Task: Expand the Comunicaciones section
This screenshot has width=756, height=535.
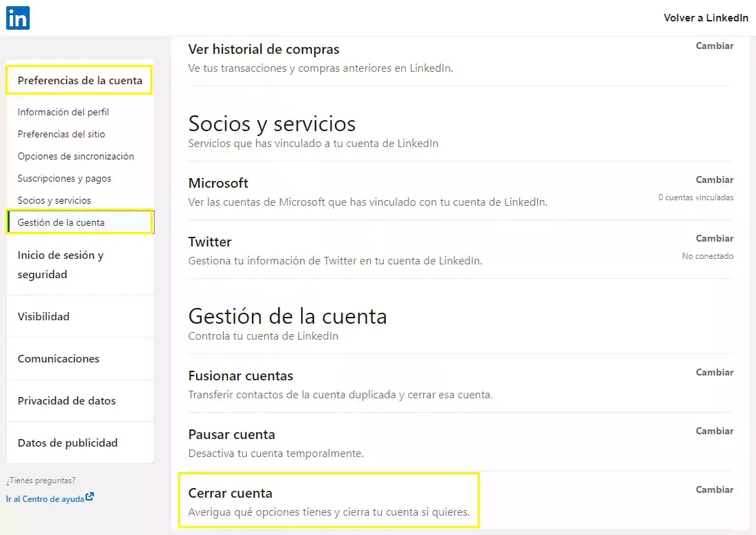Action: pos(58,358)
